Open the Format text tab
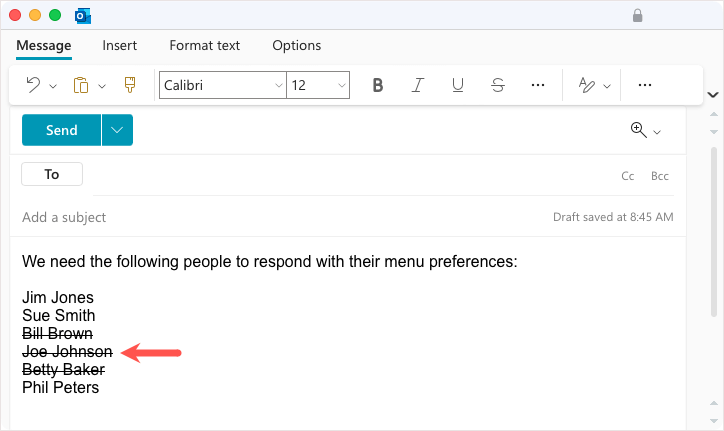 (x=204, y=45)
